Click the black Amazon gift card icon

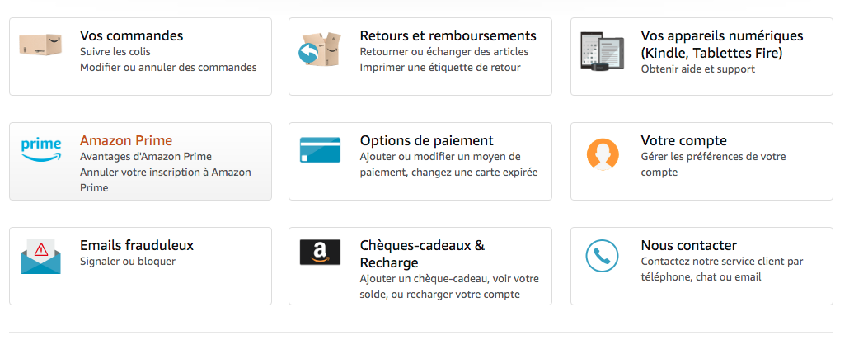pos(320,253)
